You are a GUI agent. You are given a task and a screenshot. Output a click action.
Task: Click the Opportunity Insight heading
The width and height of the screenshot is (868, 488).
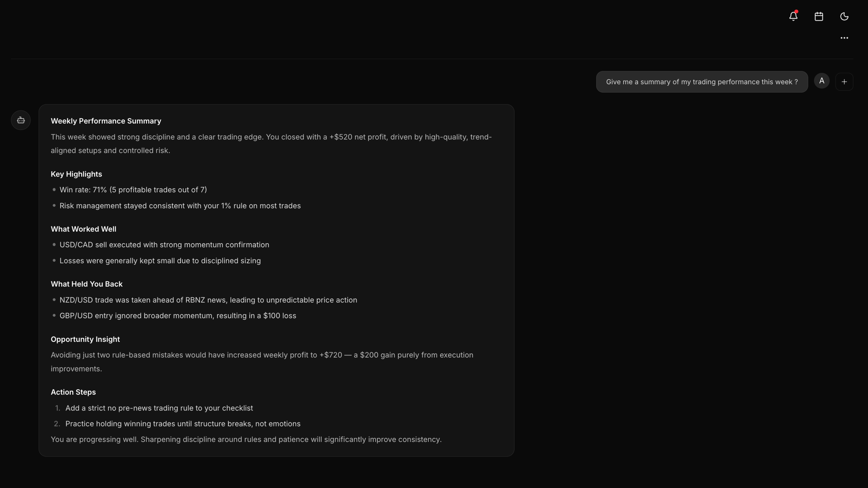point(85,339)
